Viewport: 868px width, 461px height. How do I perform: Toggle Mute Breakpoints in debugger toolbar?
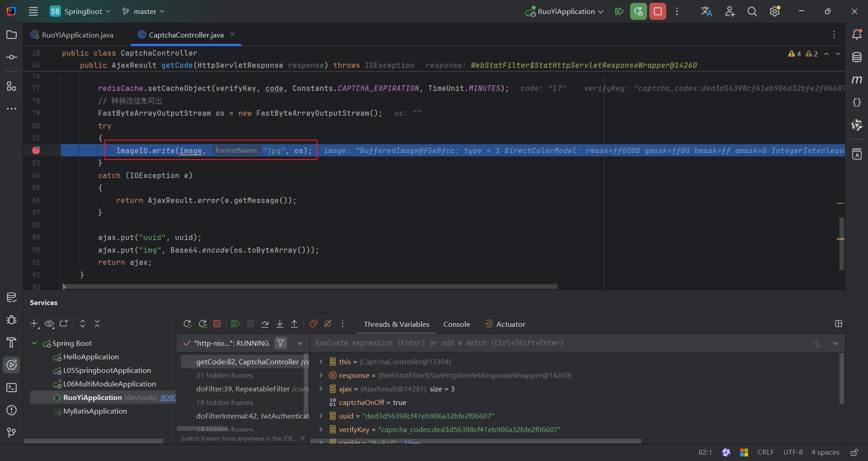click(x=328, y=324)
